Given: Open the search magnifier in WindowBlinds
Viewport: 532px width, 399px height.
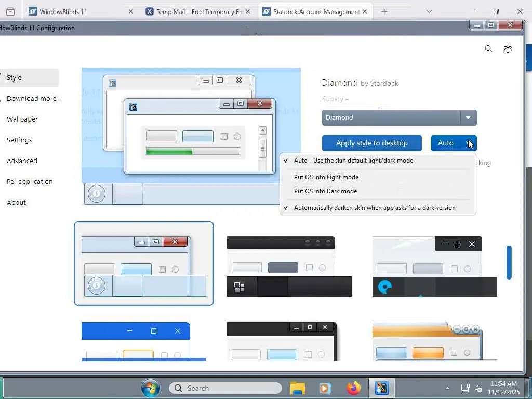Looking at the screenshot, I should (488, 49).
